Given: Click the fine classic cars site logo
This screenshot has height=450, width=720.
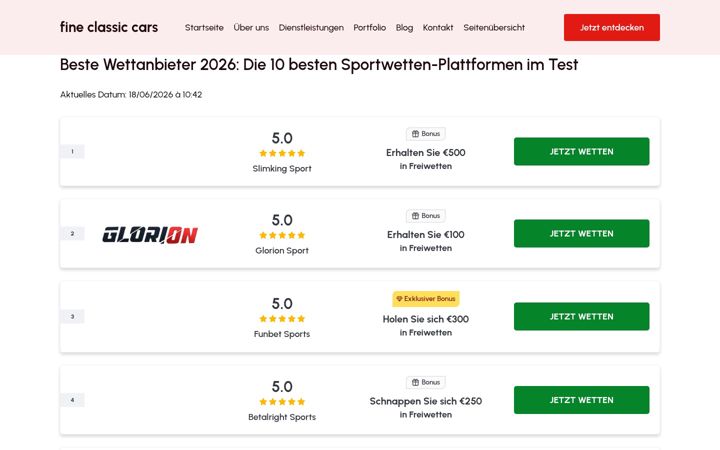Looking at the screenshot, I should 109,27.
